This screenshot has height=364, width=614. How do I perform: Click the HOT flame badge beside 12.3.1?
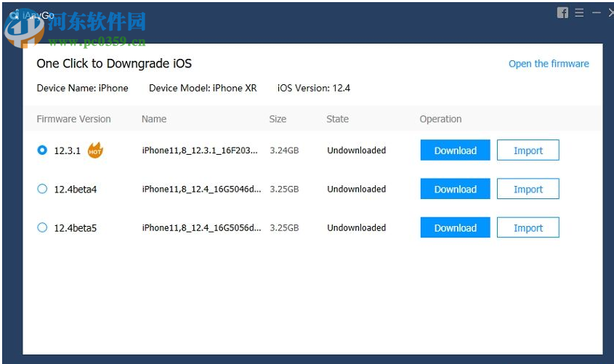pos(95,150)
